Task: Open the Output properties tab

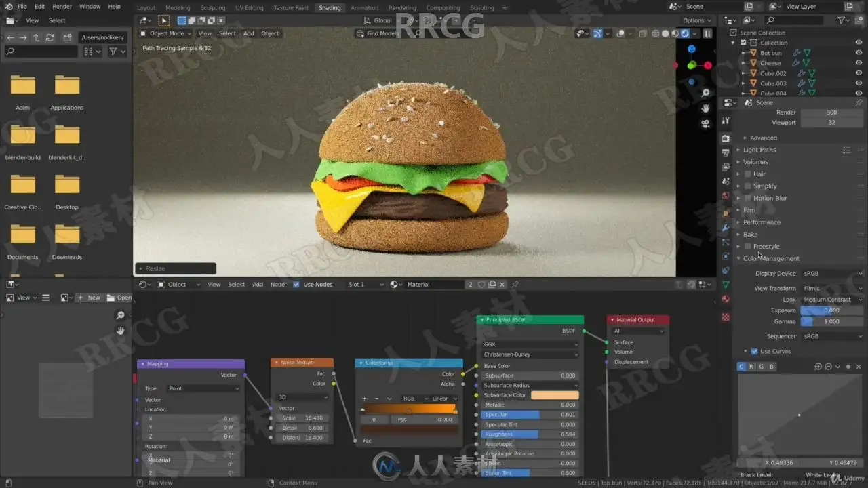Action: click(x=726, y=152)
